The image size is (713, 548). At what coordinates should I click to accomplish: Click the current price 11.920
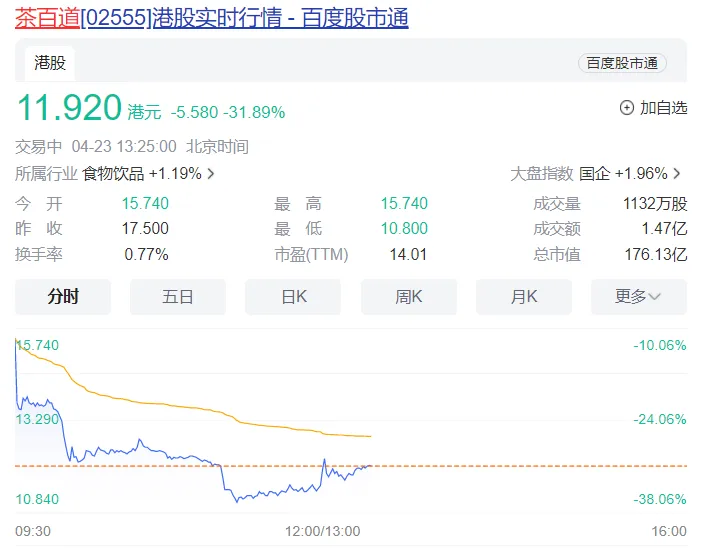[69, 108]
